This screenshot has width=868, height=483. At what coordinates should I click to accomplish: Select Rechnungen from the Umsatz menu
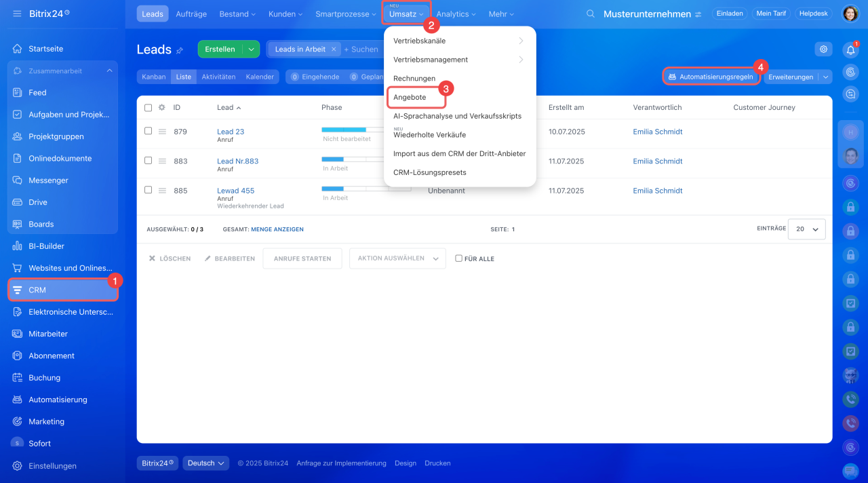(414, 79)
